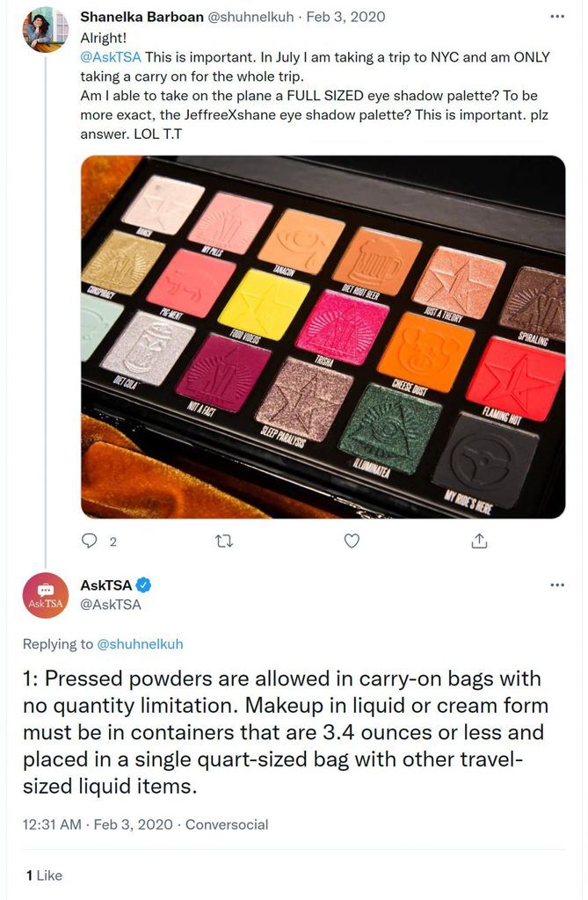Click the reply speech bubble icon

89,541
